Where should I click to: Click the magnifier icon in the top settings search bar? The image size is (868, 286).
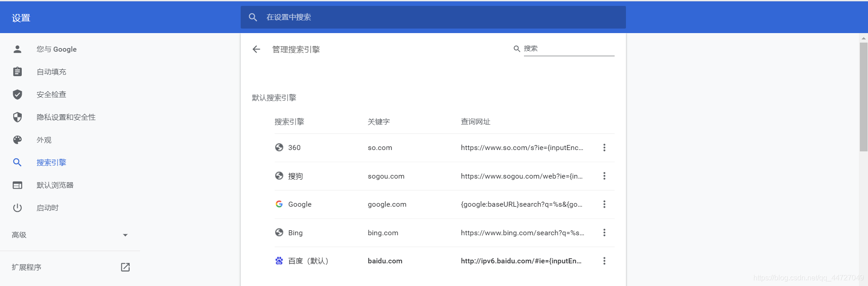(x=253, y=17)
